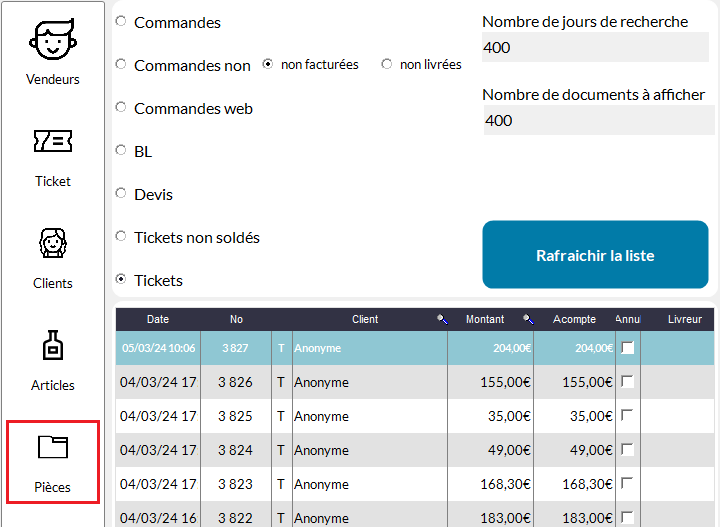Open the Vendeurs sidebar icon
Screen dimensions: 720x527
(x=53, y=41)
